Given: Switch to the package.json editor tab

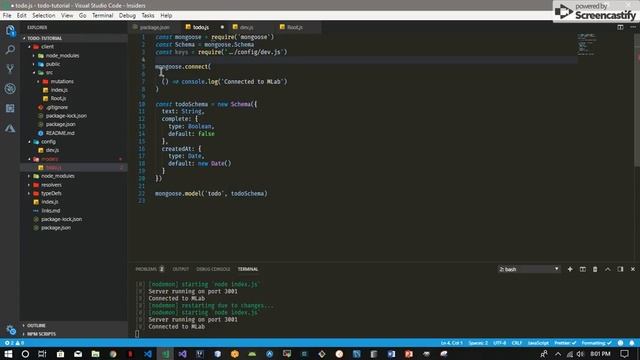Looking at the screenshot, I should click(154, 27).
